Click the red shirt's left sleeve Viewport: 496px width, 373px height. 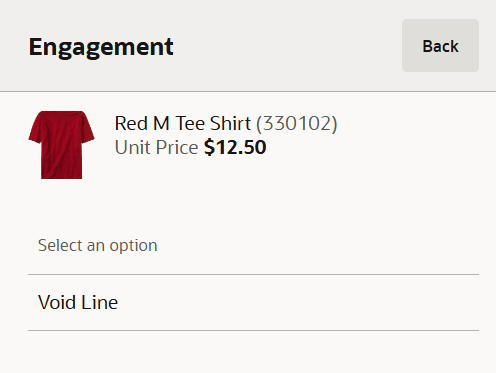(36, 130)
